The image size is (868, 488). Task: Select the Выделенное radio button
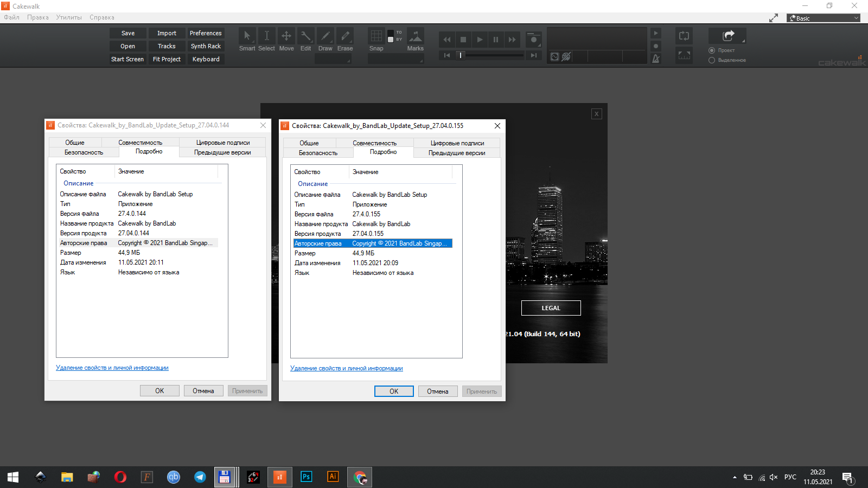point(712,60)
